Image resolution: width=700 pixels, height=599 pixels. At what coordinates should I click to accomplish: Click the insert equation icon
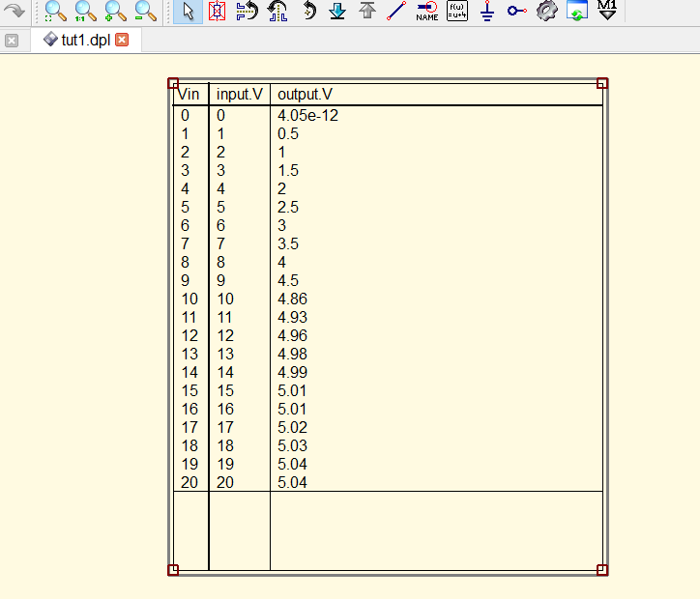click(457, 11)
